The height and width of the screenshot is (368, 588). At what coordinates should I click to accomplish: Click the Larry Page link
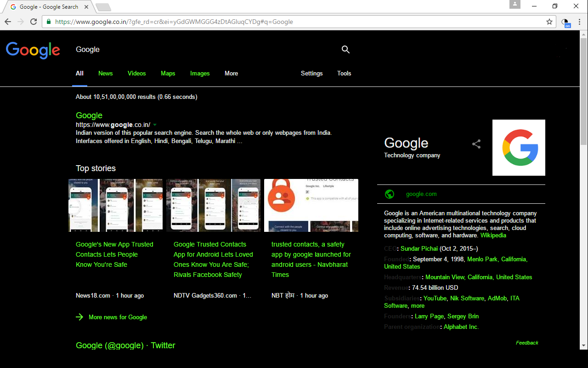point(429,316)
